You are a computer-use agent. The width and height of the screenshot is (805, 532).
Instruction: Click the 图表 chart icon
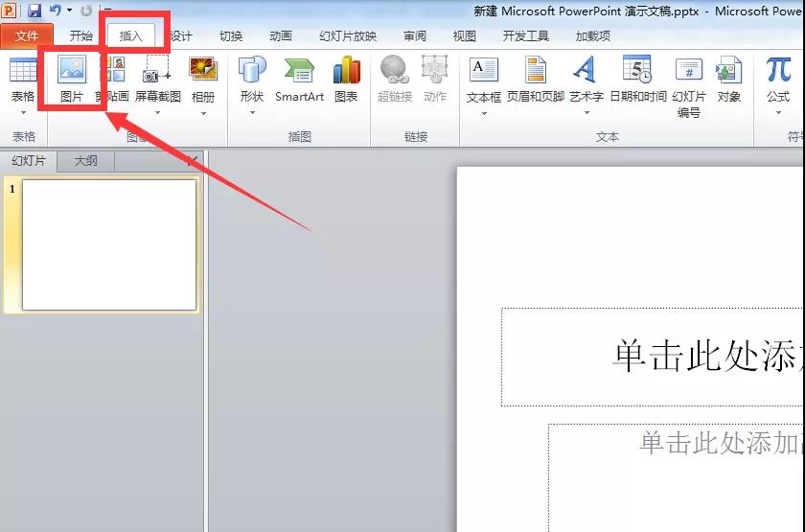coord(347,70)
